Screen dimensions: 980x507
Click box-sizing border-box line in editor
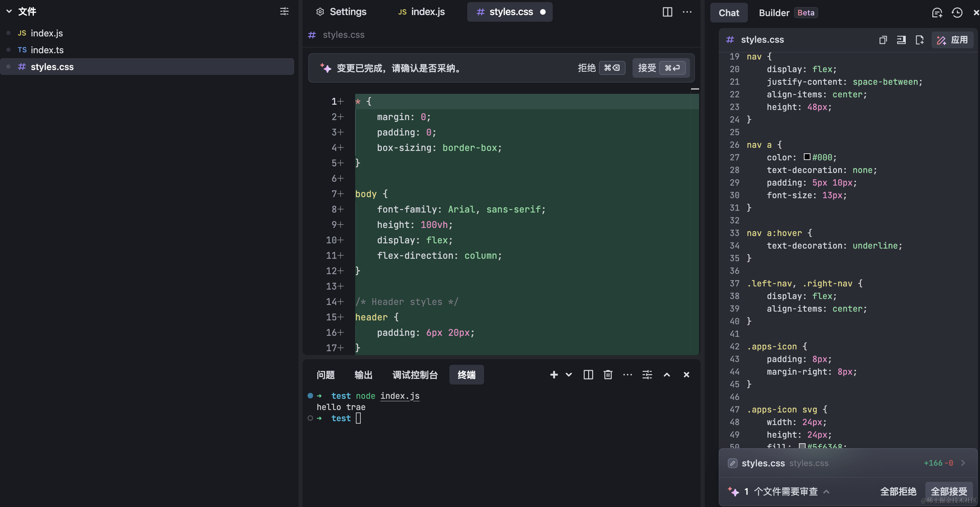440,148
